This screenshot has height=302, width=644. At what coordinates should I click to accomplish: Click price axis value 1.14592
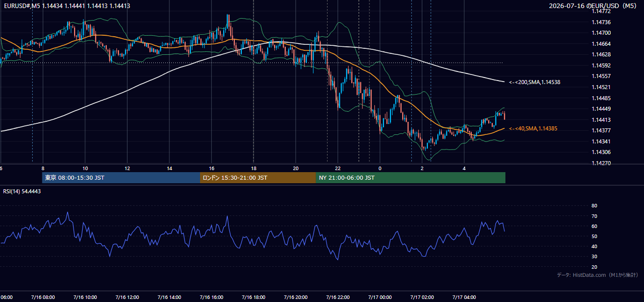click(x=601, y=65)
